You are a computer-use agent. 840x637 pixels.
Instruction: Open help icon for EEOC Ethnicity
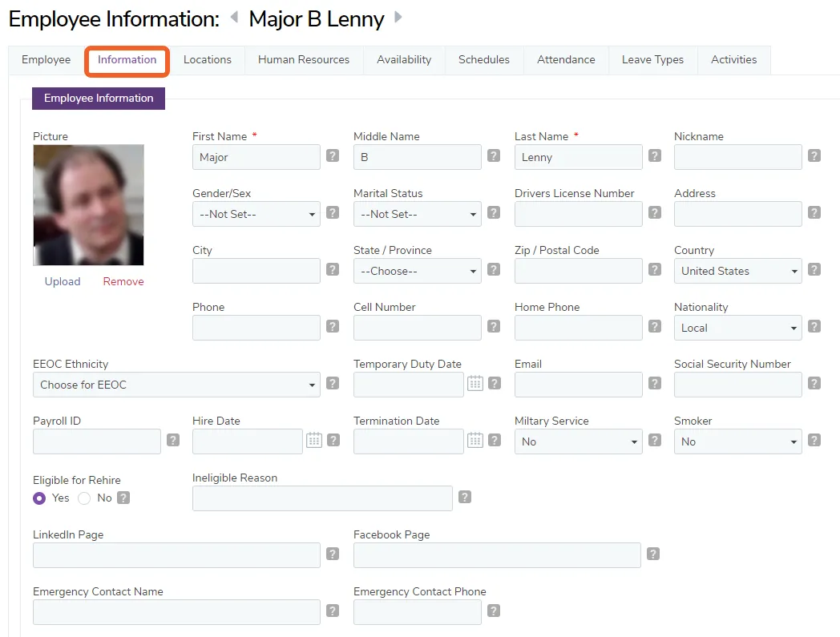pos(333,383)
